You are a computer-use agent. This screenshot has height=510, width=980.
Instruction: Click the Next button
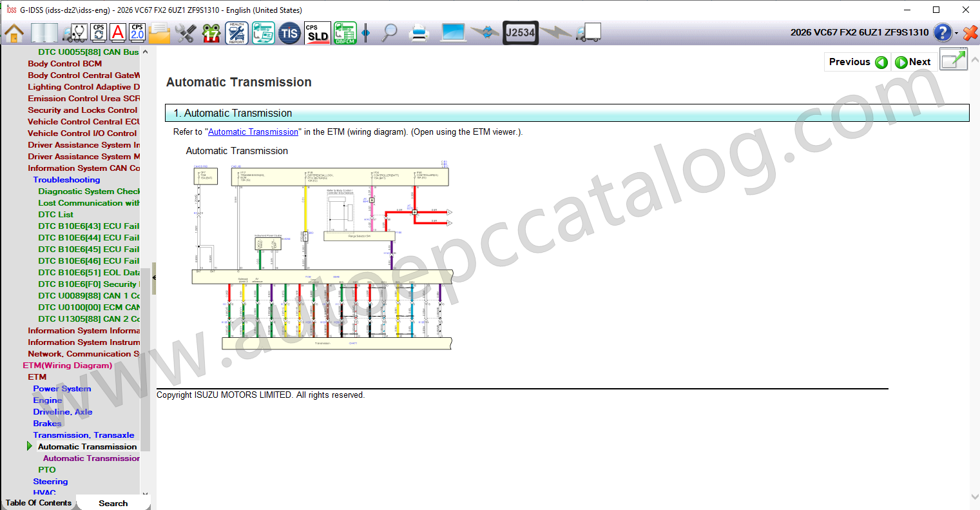pyautogui.click(x=914, y=62)
